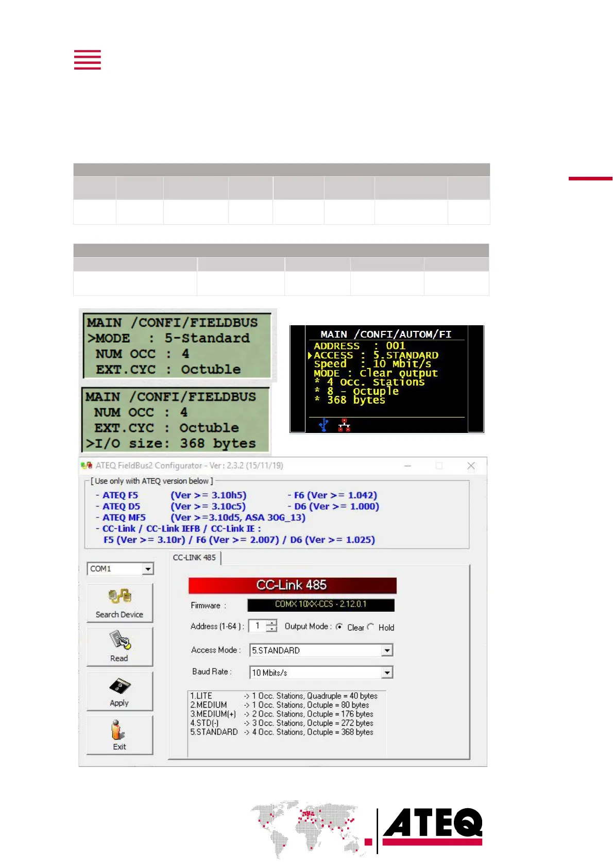Click the >MODE : 5-Standard LCD line

tap(168, 338)
